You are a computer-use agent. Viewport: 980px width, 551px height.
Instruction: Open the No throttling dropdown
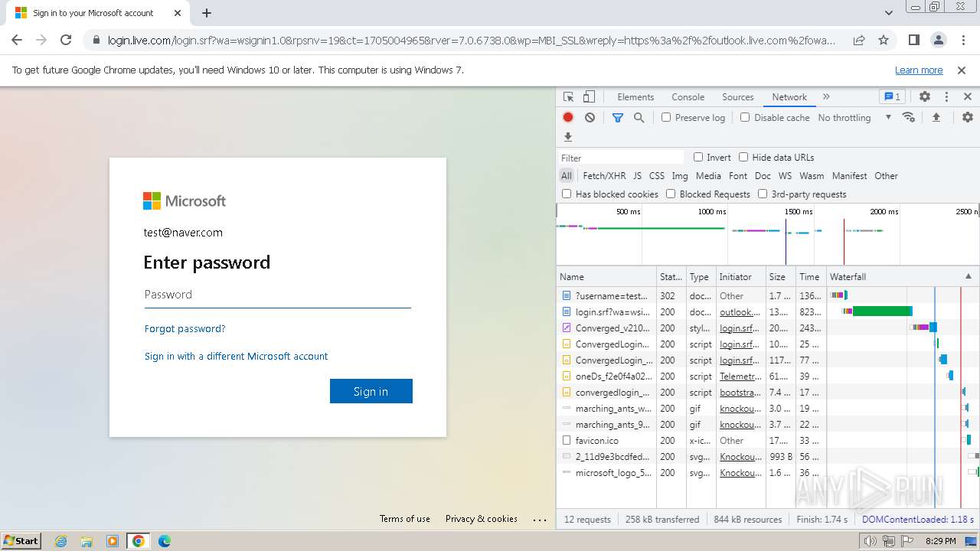point(854,118)
